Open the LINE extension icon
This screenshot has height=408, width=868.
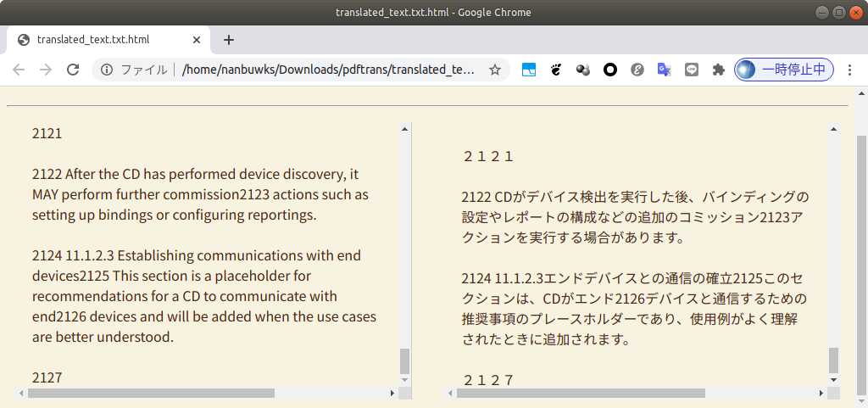click(692, 70)
